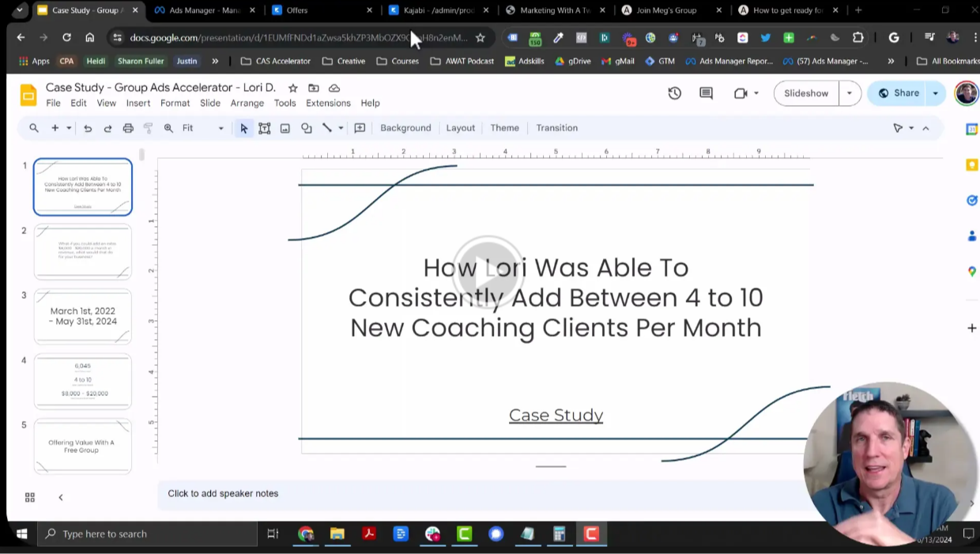Screen dimensions: 980x554
Task: Click the Background toolbar button
Action: [x=405, y=128]
